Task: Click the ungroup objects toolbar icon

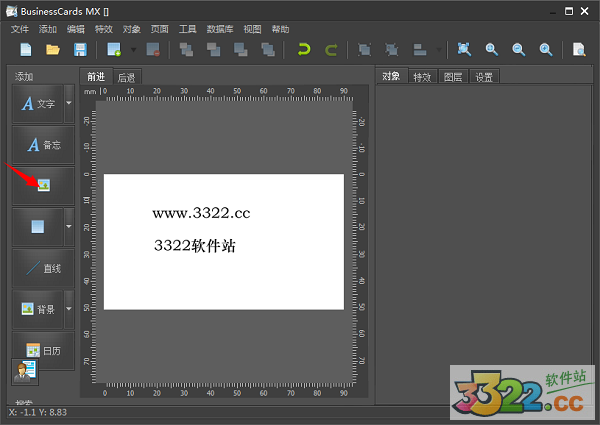Action: pyautogui.click(x=391, y=50)
